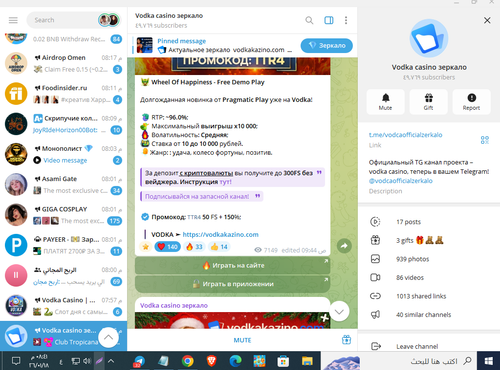Search within the Vodka casino channel
The height and width of the screenshot is (370, 500).
point(309,20)
